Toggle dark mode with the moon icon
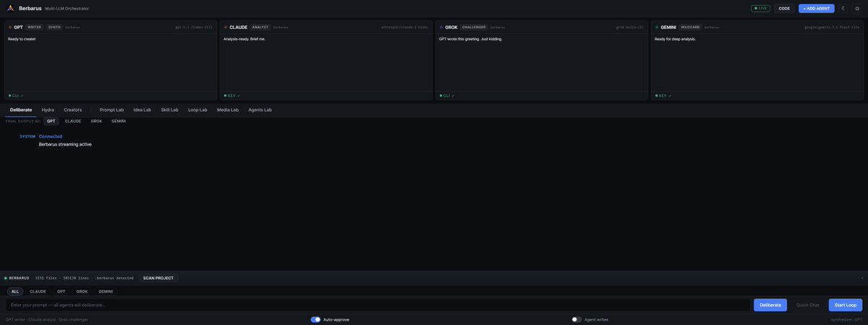The image size is (868, 325). coord(843,8)
